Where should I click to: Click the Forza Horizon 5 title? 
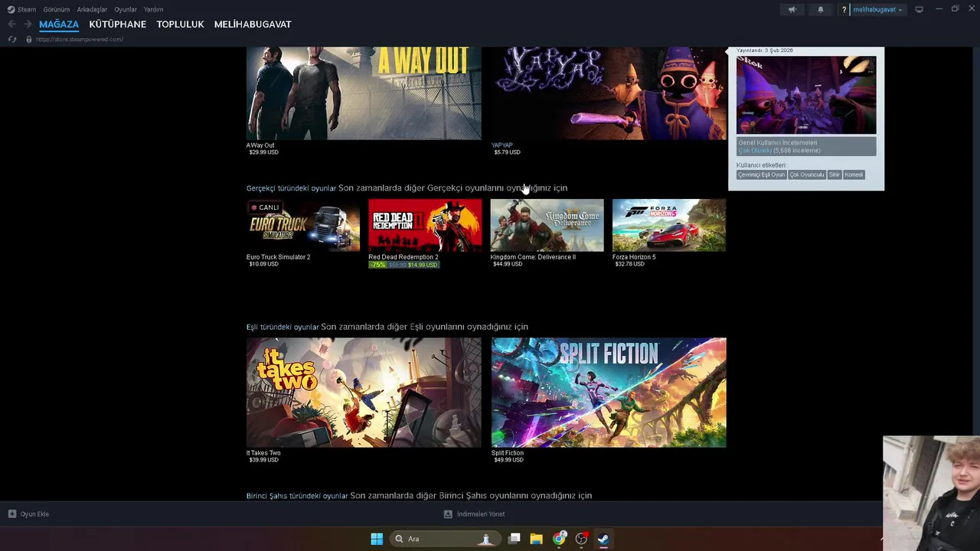[634, 257]
